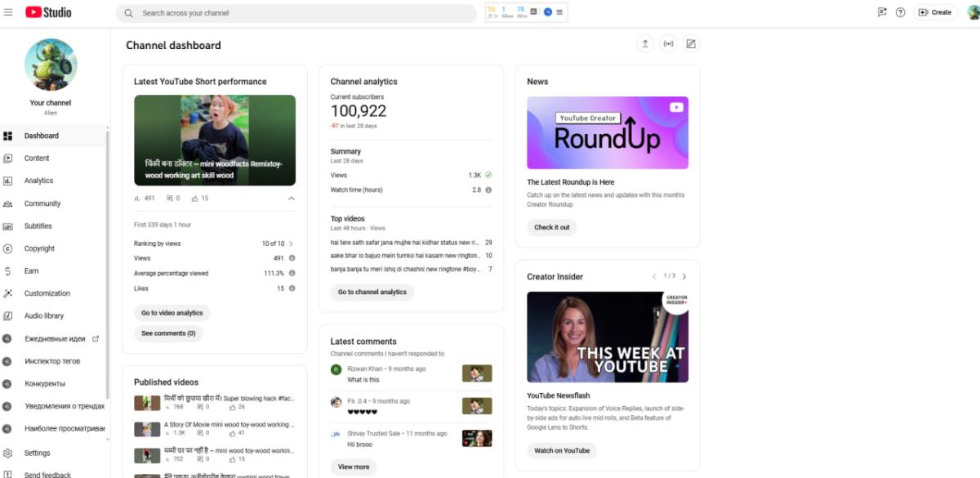The width and height of the screenshot is (980, 478).
Task: Click the Create post pencil icon
Action: [x=691, y=44]
